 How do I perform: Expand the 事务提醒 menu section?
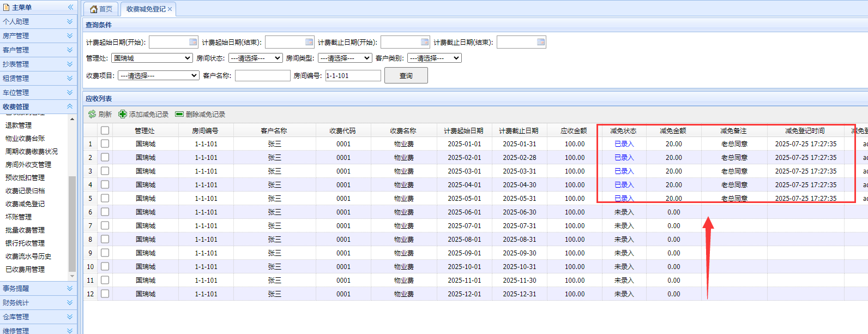38,288
